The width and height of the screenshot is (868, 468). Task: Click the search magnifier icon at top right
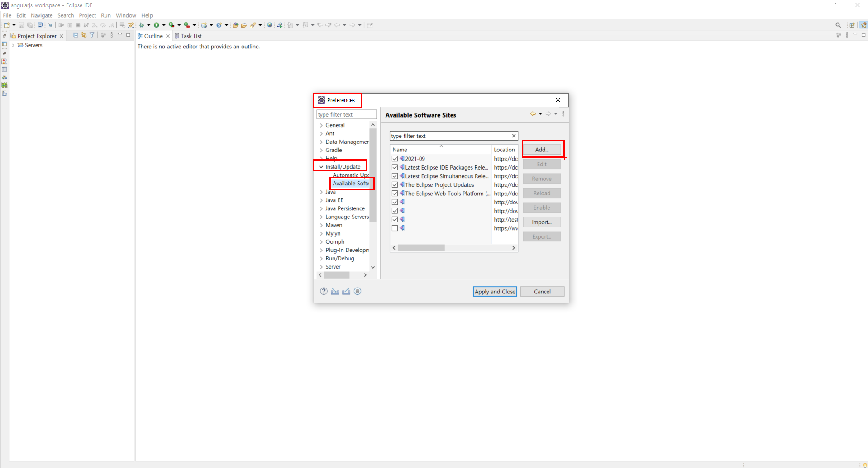tap(838, 25)
